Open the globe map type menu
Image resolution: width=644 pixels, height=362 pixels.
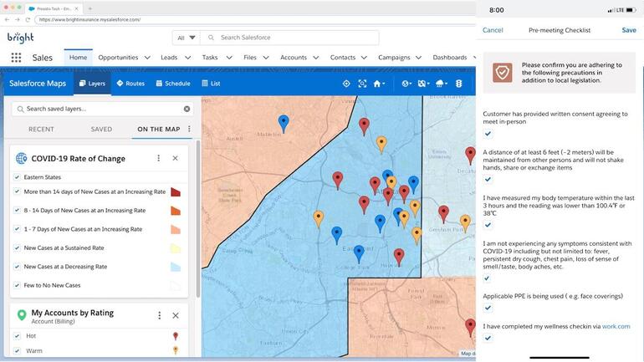tap(406, 84)
